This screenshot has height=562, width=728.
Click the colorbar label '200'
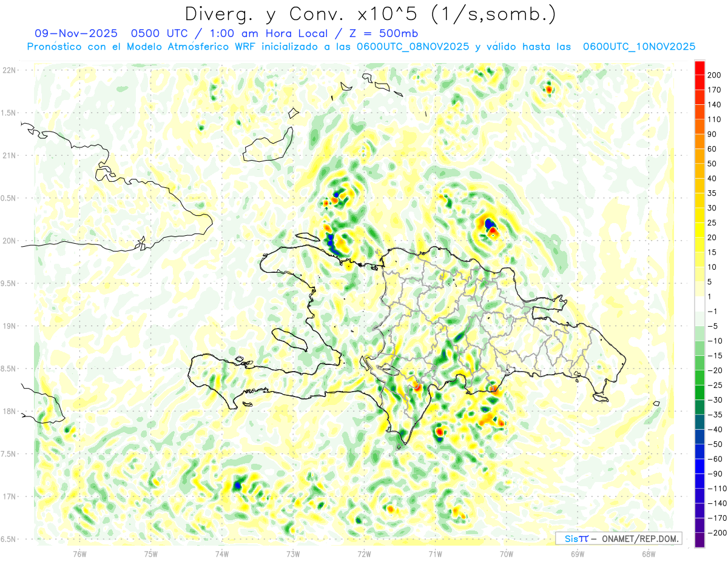[x=713, y=75]
